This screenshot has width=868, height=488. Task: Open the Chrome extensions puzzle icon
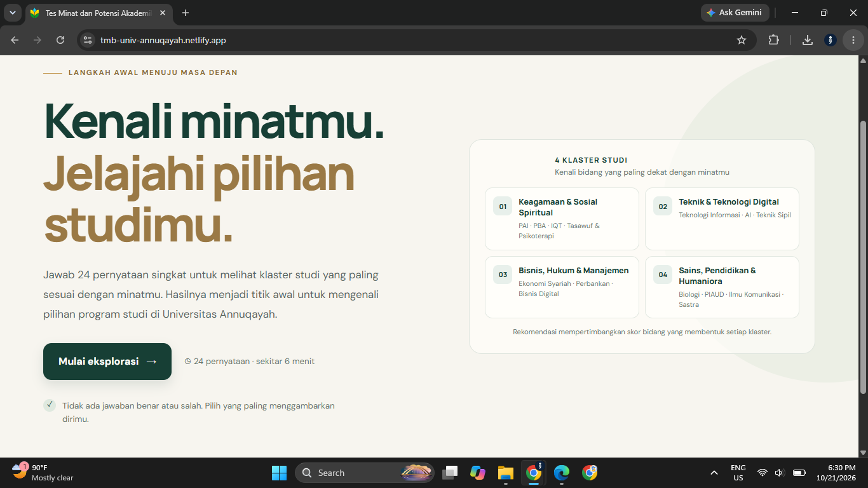[x=773, y=40]
